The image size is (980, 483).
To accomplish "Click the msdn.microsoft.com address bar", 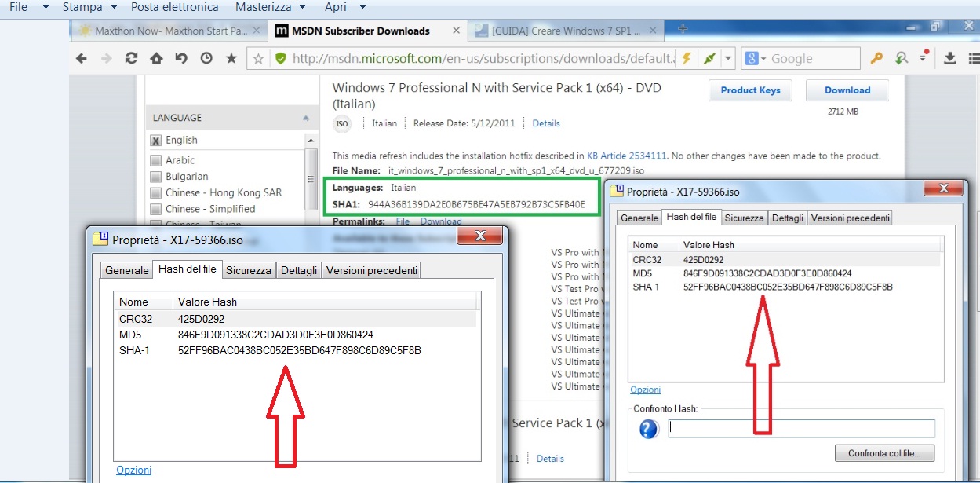I will point(483,59).
